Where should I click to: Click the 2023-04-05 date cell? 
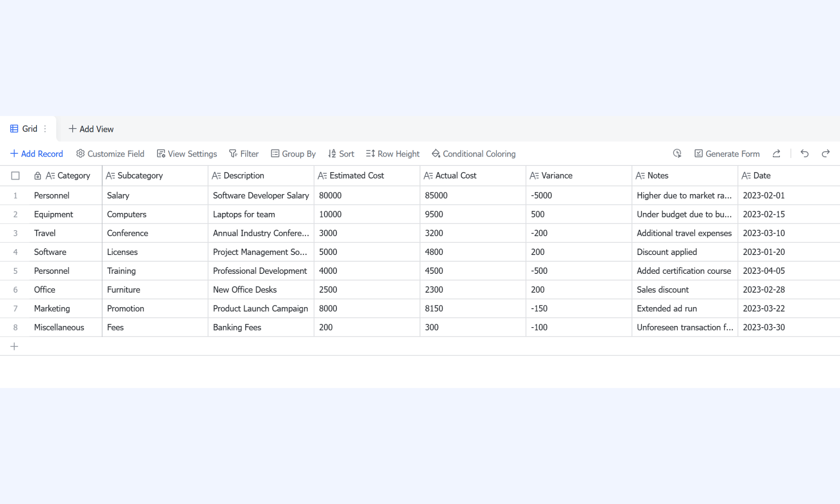[789, 271]
